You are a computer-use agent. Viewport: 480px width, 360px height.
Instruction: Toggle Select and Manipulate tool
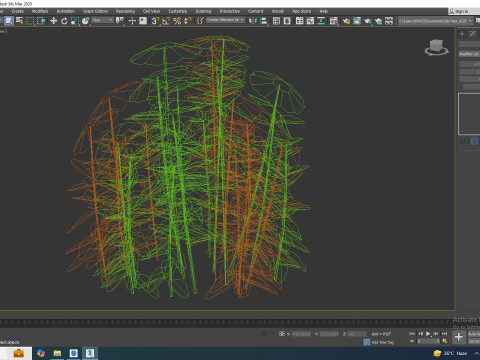[x=132, y=21]
